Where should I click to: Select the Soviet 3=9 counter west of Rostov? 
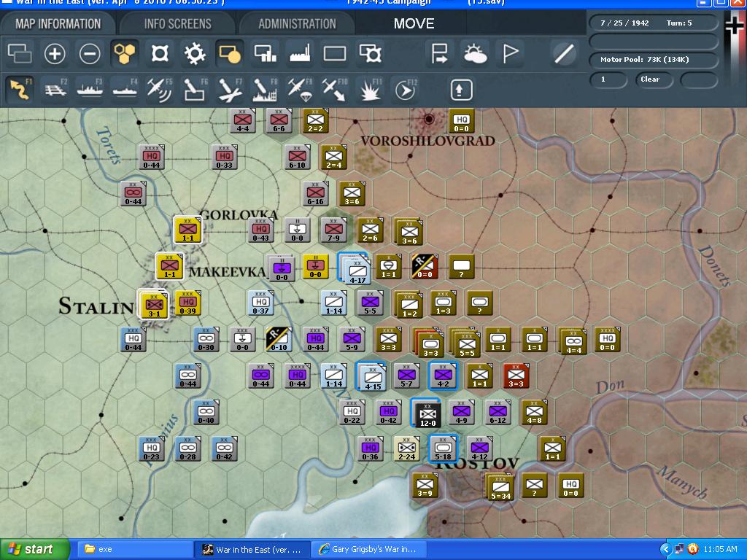(425, 485)
